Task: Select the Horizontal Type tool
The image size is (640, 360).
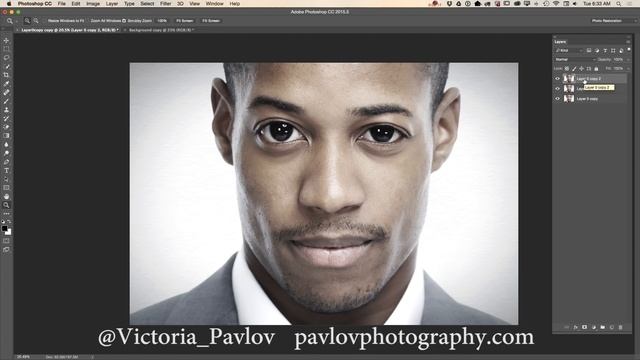Action: 6,171
